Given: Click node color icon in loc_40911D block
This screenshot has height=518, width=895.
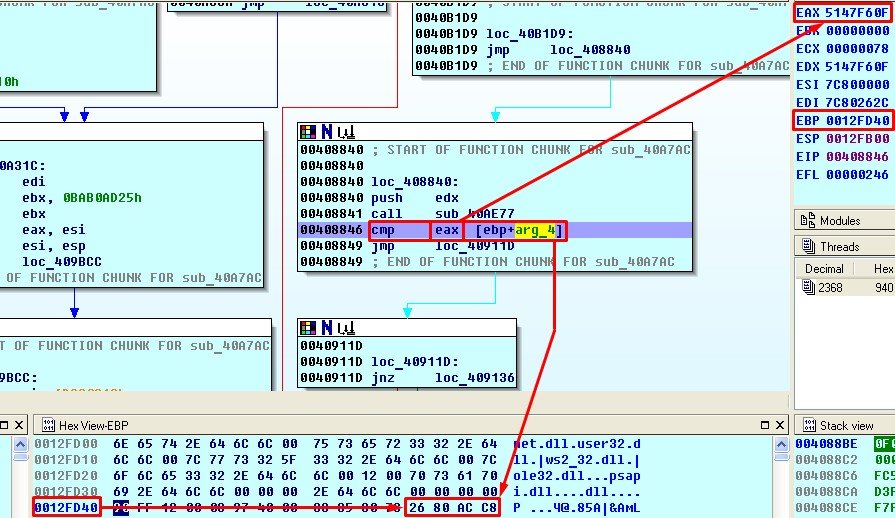Looking at the screenshot, I should point(308,327).
